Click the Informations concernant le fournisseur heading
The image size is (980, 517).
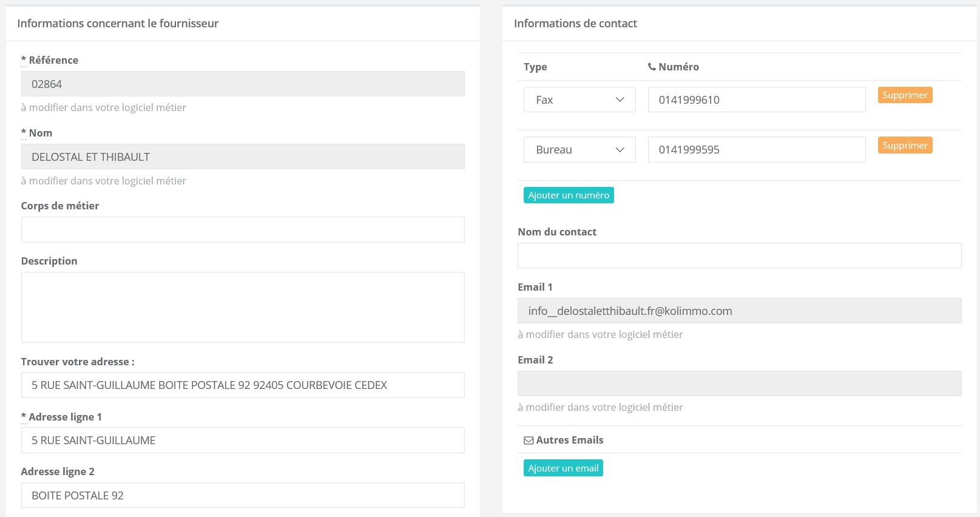[118, 24]
